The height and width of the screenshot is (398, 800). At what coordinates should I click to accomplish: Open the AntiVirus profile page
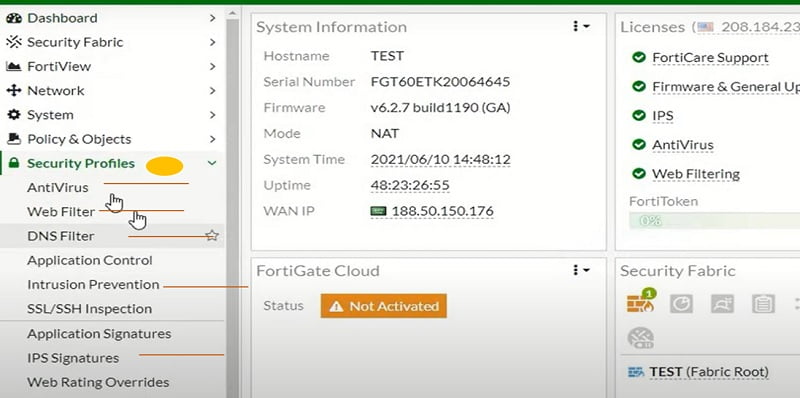(x=58, y=187)
